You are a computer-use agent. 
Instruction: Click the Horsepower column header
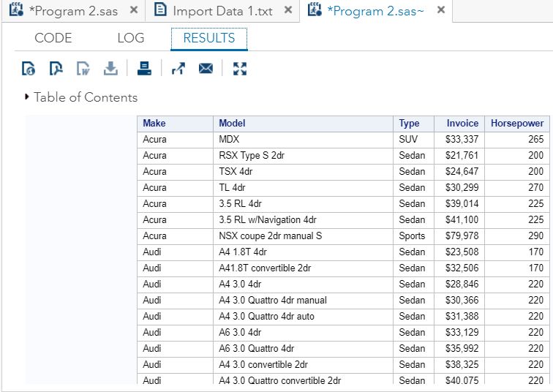517,124
